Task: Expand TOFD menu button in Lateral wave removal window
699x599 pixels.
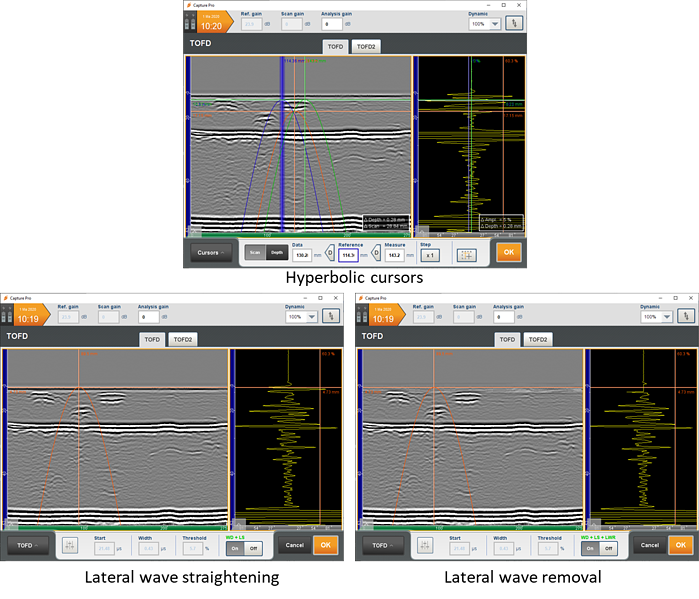Action: tap(382, 545)
